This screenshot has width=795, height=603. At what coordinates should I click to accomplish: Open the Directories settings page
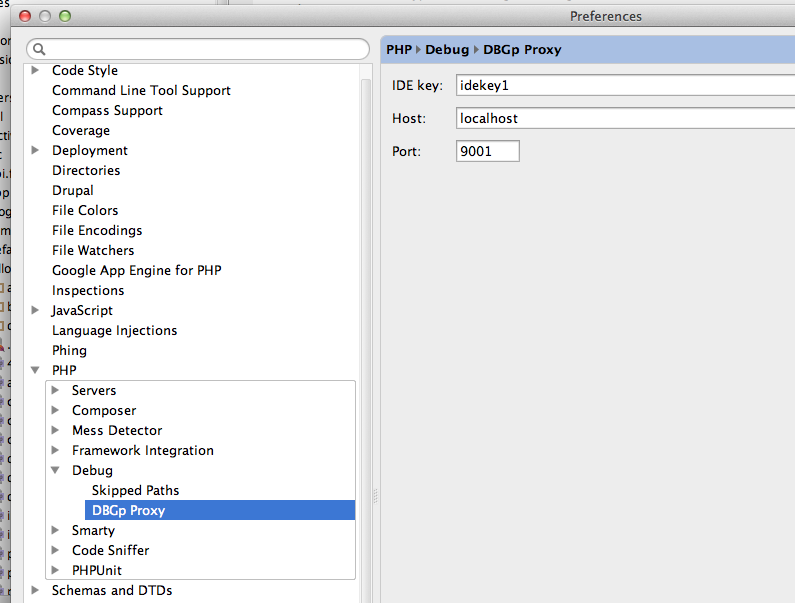pos(86,170)
